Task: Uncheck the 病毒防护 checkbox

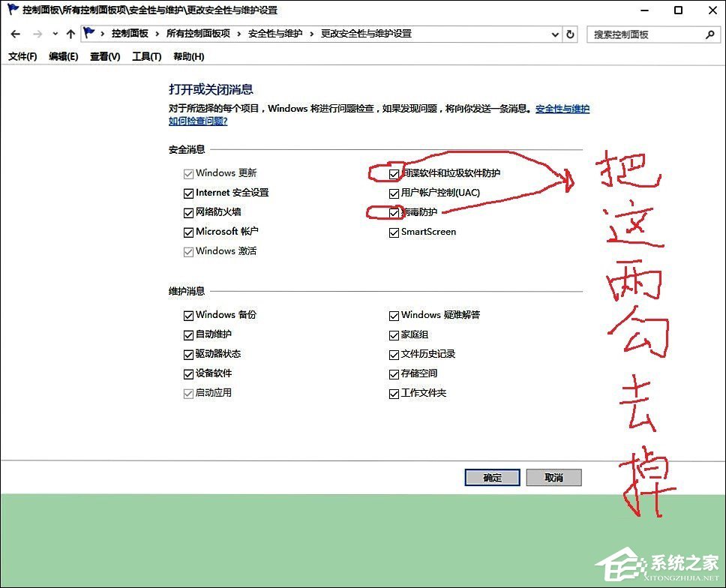Action: tap(394, 213)
